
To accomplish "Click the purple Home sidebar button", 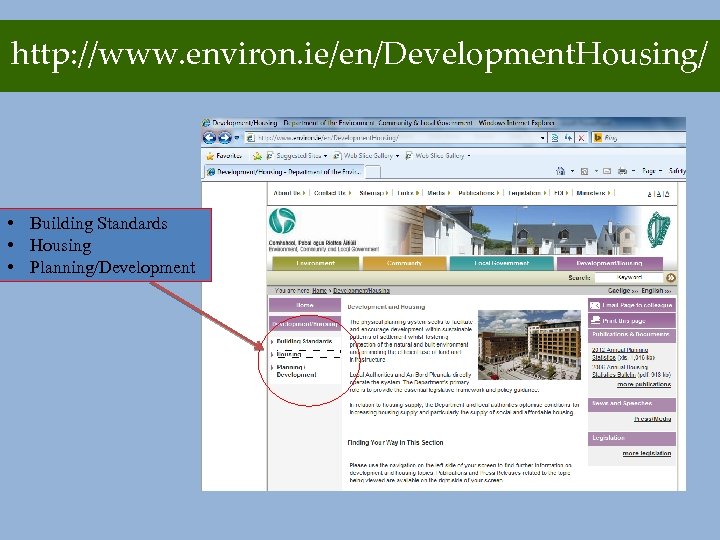I will [305, 305].
